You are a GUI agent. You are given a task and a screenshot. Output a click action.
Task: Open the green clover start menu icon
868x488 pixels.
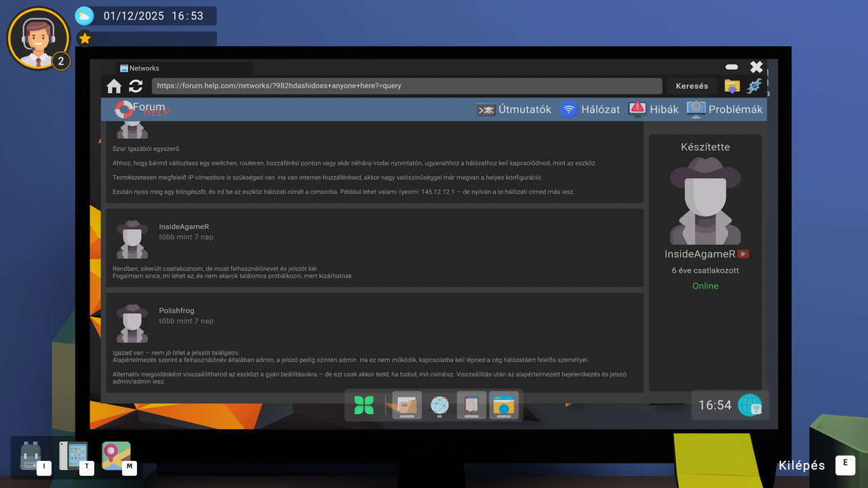(x=364, y=405)
